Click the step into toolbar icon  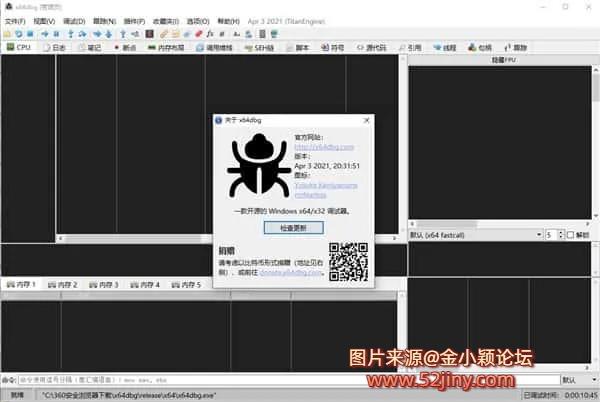point(71,34)
